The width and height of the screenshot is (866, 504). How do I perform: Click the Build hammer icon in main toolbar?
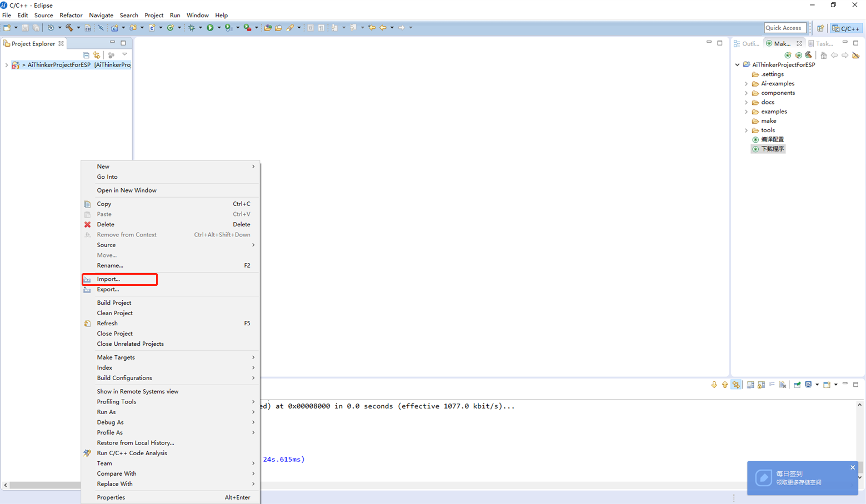coord(69,27)
